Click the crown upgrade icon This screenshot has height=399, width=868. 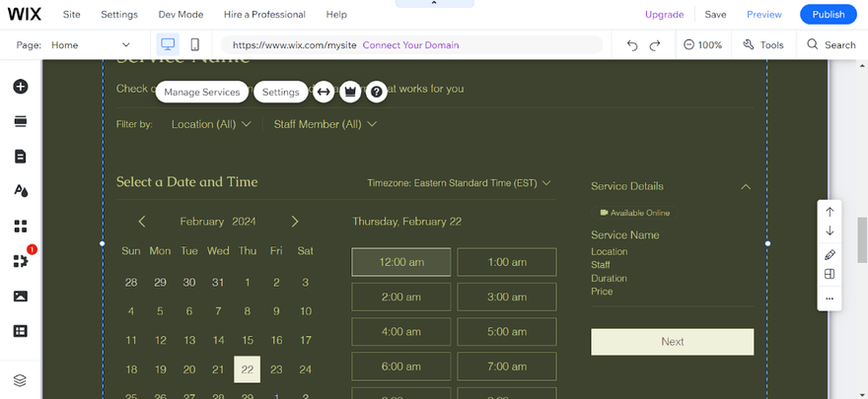point(350,92)
